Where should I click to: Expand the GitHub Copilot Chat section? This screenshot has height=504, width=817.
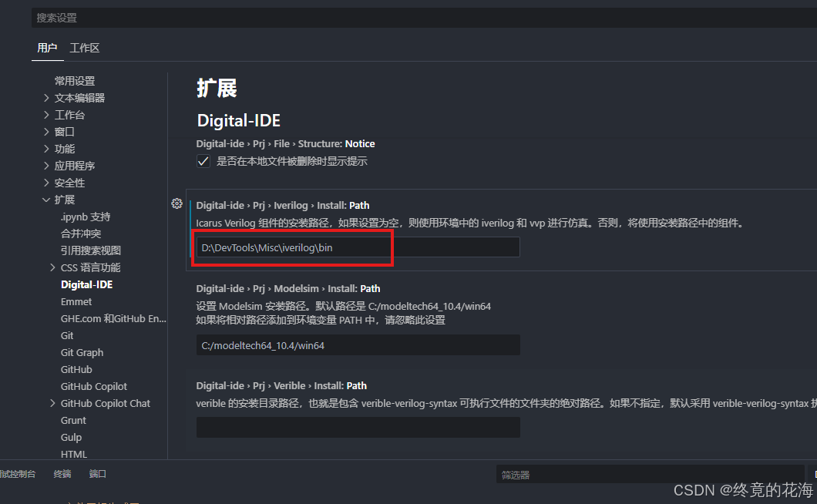point(54,403)
